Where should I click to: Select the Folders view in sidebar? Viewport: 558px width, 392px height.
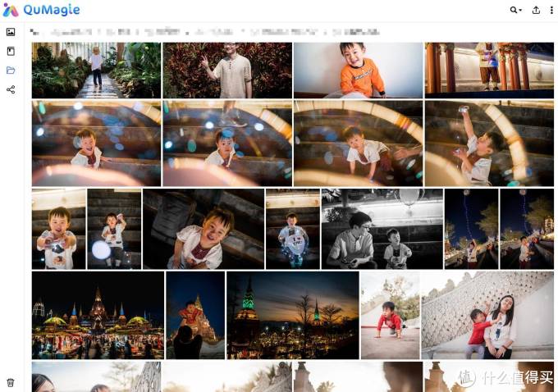point(11,70)
